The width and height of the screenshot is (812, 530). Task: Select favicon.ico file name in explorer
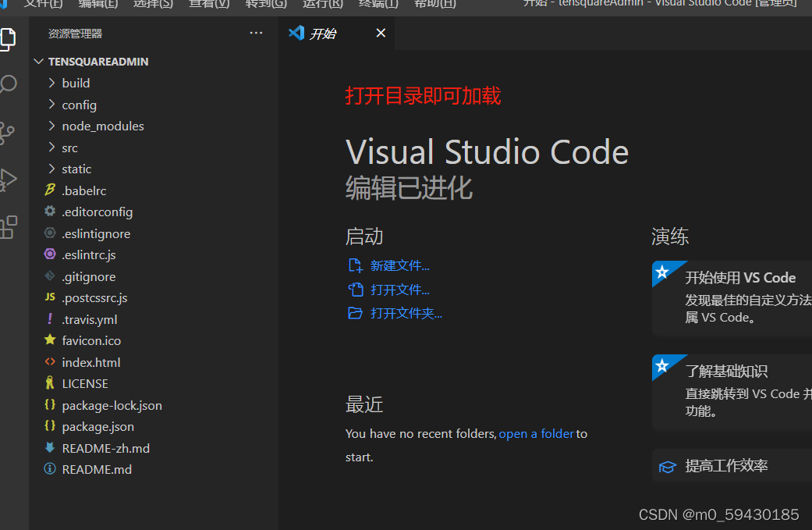[x=91, y=340]
